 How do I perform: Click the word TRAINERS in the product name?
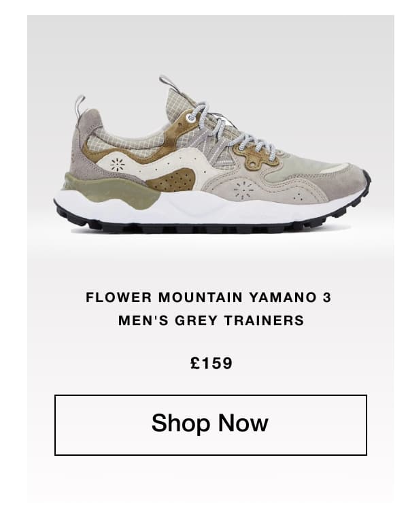click(265, 320)
